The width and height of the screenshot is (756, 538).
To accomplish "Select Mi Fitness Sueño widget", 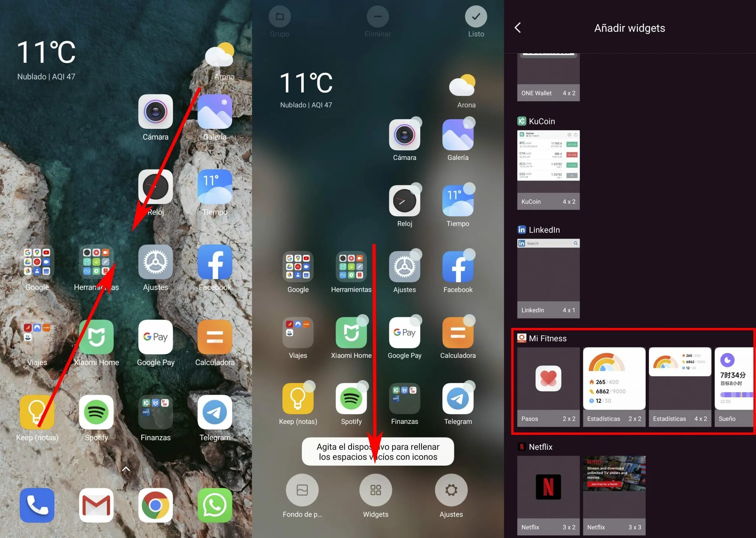I will coord(735,384).
